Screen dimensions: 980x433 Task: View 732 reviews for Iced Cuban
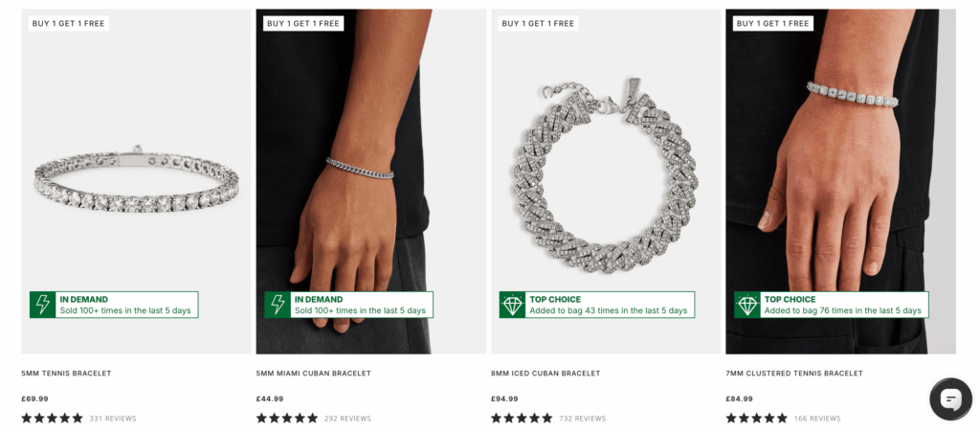(x=583, y=419)
